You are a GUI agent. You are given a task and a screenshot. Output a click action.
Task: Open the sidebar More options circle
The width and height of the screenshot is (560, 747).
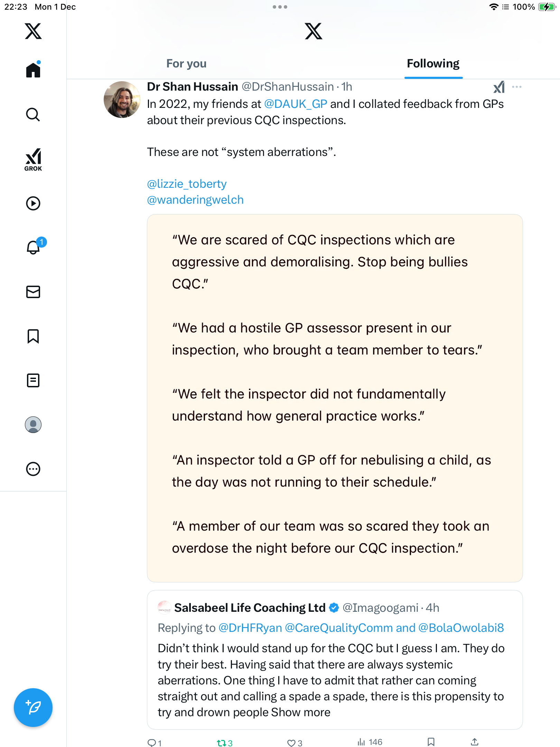click(x=33, y=469)
